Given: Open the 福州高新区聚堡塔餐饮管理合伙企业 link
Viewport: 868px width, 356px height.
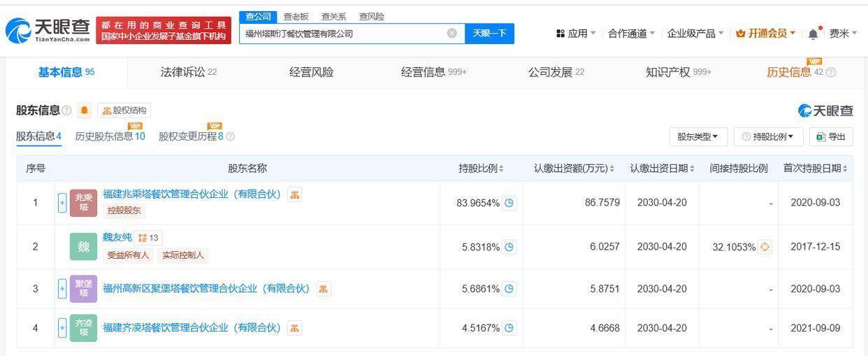Looking at the screenshot, I should [x=206, y=288].
